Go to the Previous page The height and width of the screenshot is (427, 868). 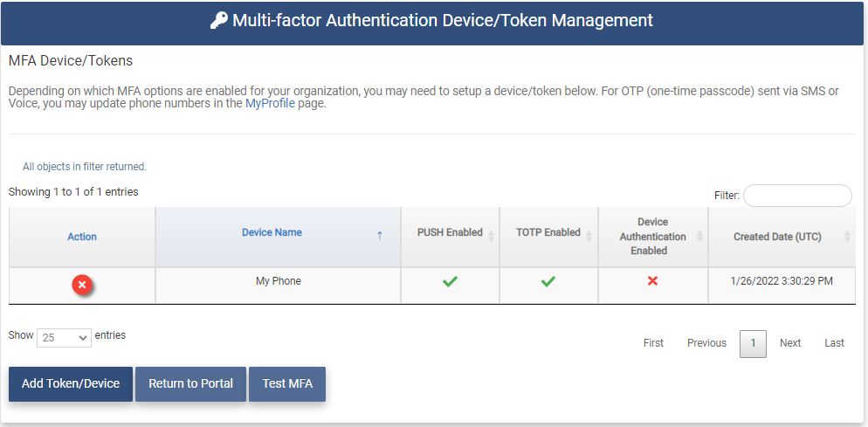pyautogui.click(x=706, y=343)
